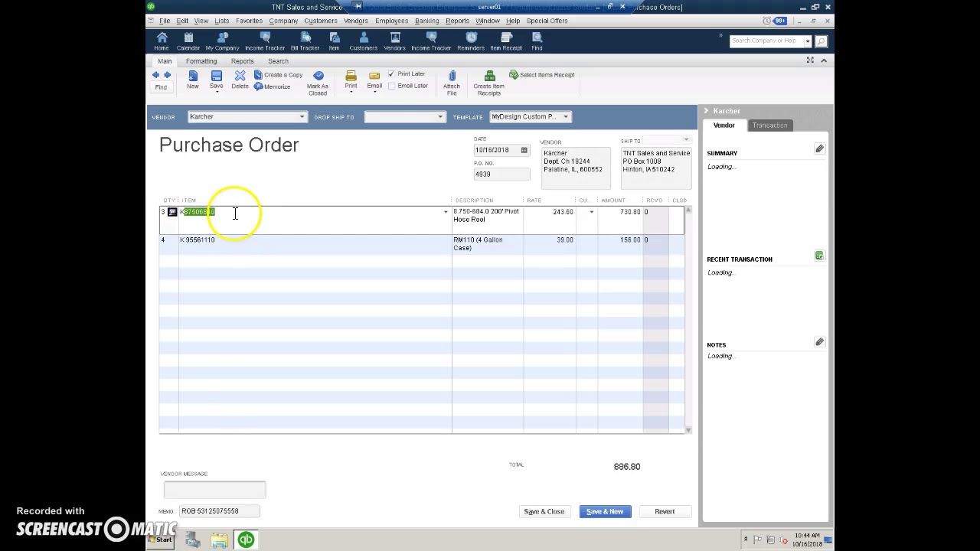
Task: Click the description RM110 (4 Gallon Case)
Action: pos(479,244)
